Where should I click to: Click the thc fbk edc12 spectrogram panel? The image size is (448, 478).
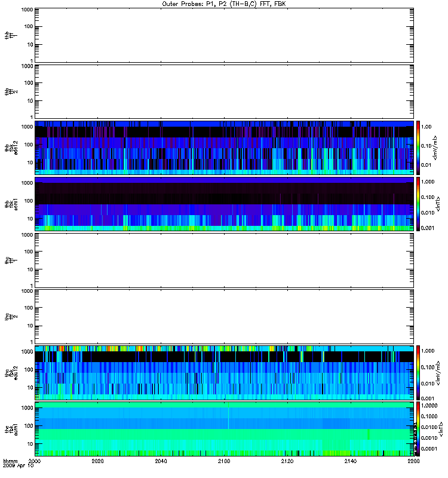[x=224, y=372]
